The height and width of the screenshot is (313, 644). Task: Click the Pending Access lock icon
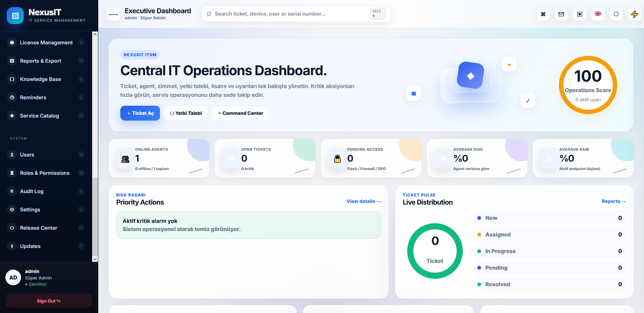(x=337, y=159)
